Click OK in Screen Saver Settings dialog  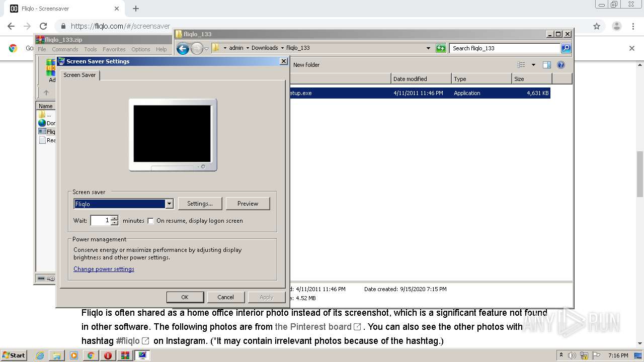coord(185,297)
